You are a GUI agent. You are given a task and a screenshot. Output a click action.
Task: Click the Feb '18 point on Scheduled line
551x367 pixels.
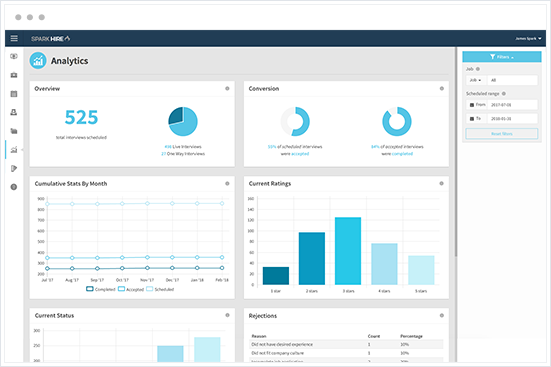[x=222, y=204]
